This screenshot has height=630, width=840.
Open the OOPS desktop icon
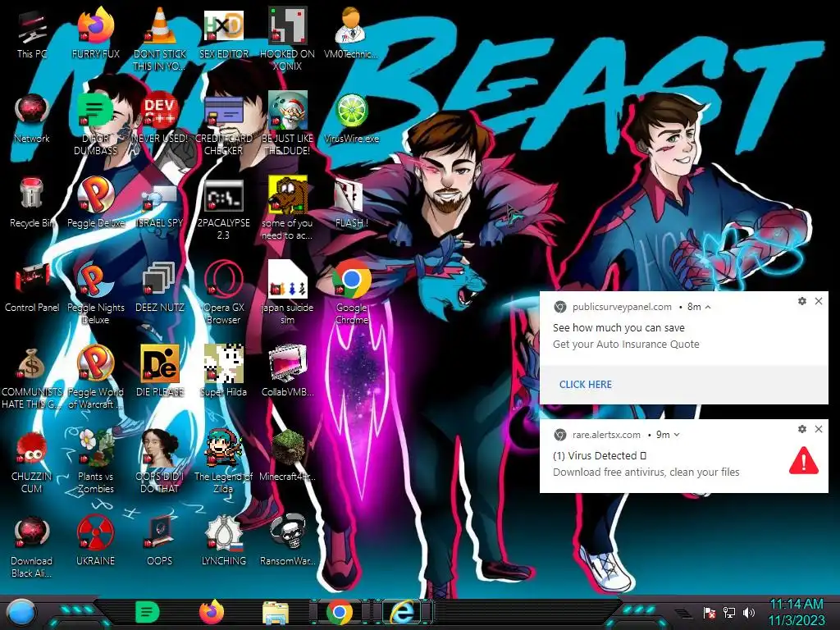click(x=160, y=541)
